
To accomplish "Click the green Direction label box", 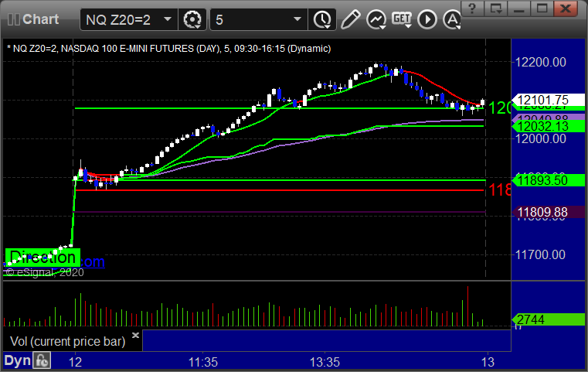I will pos(42,258).
